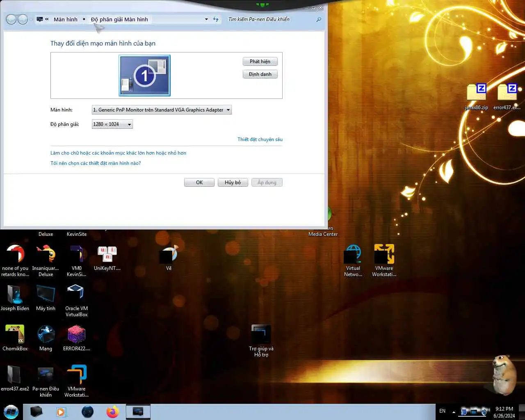Select the VM0 KevinSite desktop icon

click(76, 260)
